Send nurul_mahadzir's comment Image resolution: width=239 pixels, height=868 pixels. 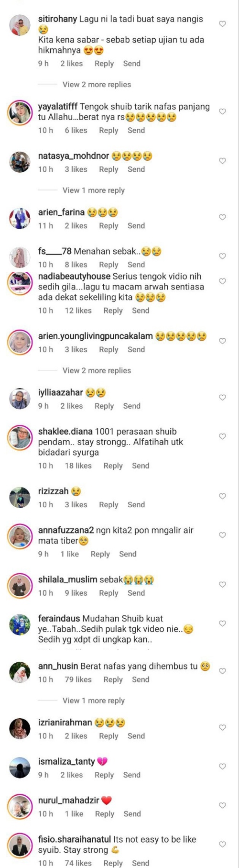point(132,814)
